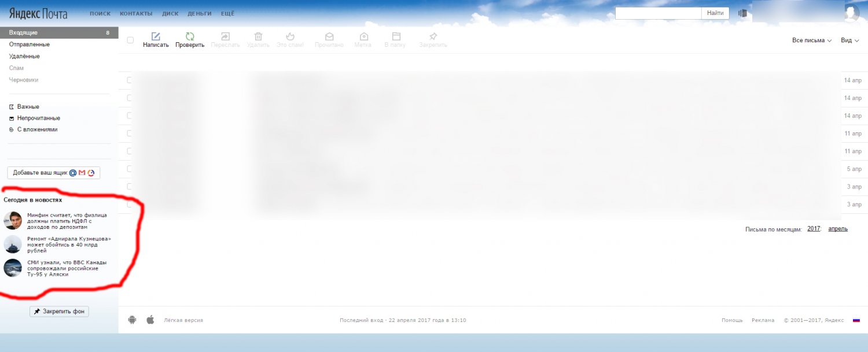Viewport: 868px width, 352px height.
Task: Open headline Ремонт «Адмирала Кузнецова»
Action: point(69,244)
